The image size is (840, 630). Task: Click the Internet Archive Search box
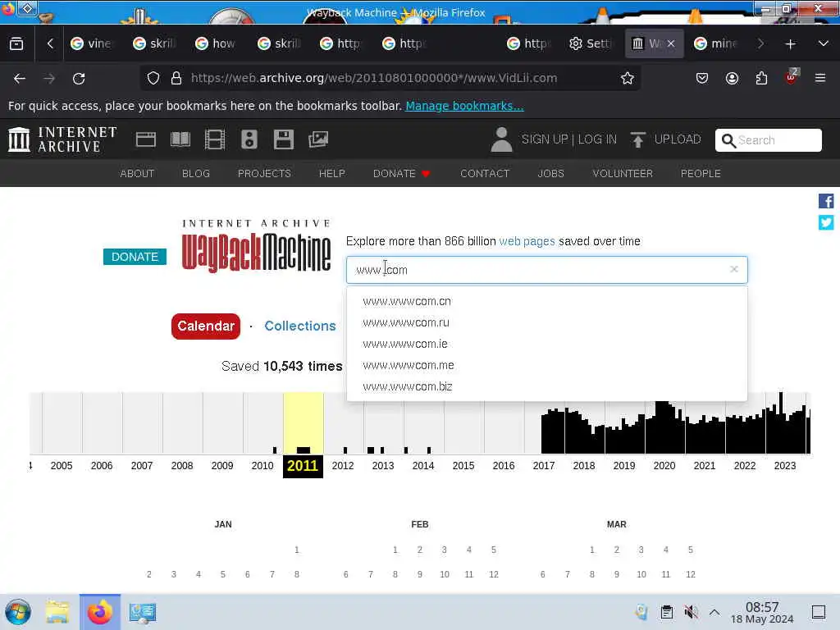(768, 140)
